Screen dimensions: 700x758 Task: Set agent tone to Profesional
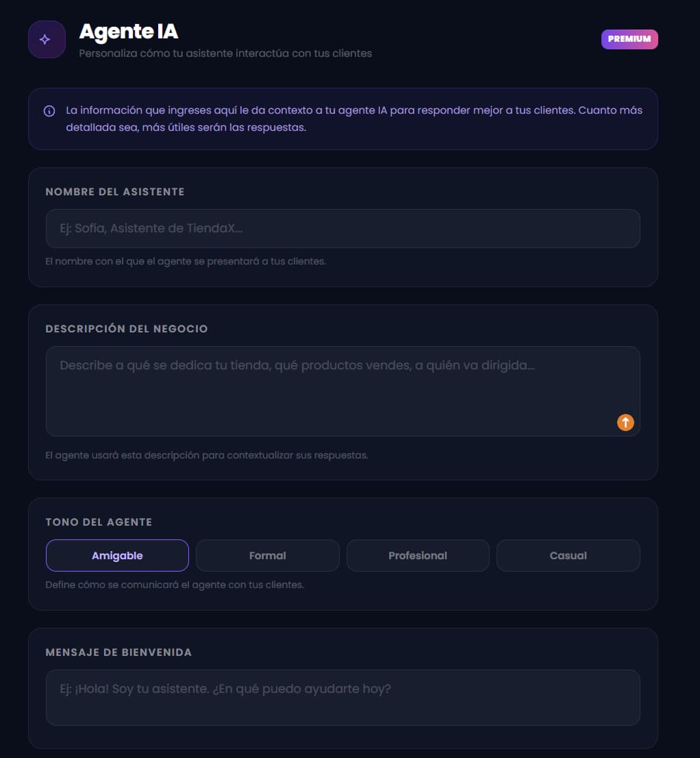[418, 556]
